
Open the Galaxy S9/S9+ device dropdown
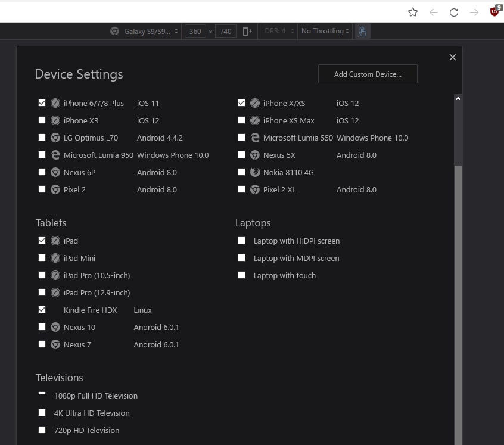tap(151, 32)
